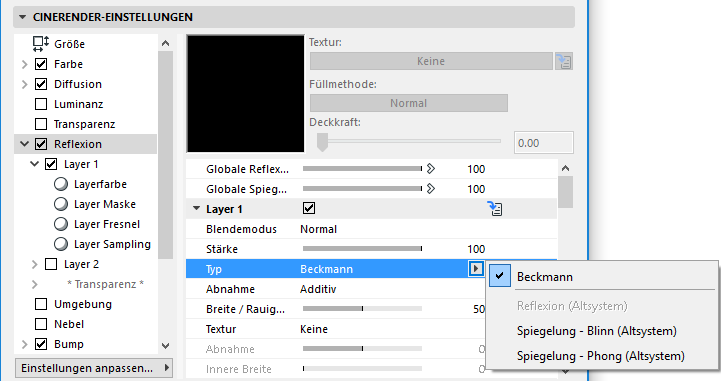Toggle the Diffusion channel checkbox

point(41,84)
